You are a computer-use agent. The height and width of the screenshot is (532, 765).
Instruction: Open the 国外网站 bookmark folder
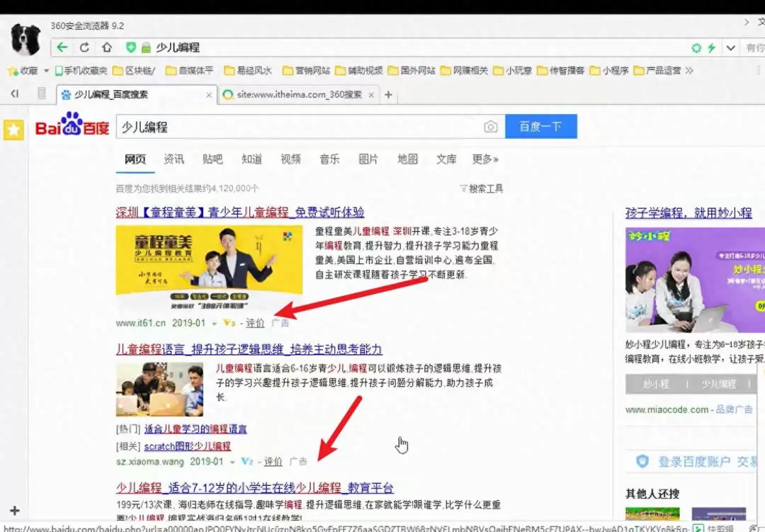coord(412,71)
